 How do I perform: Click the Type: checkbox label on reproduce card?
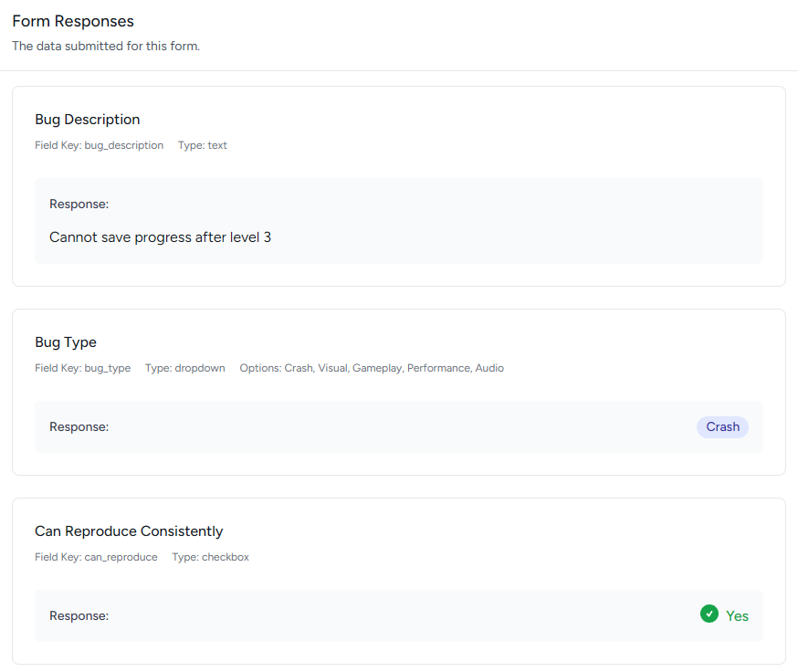click(x=210, y=557)
